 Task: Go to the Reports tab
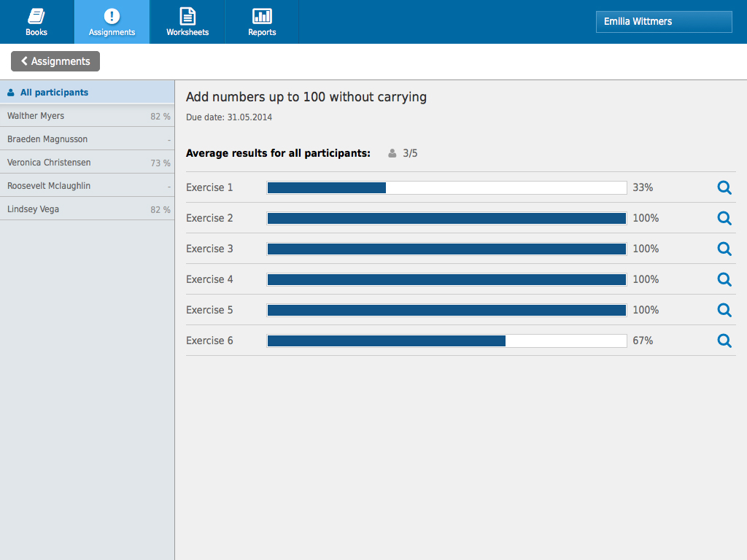(x=262, y=22)
